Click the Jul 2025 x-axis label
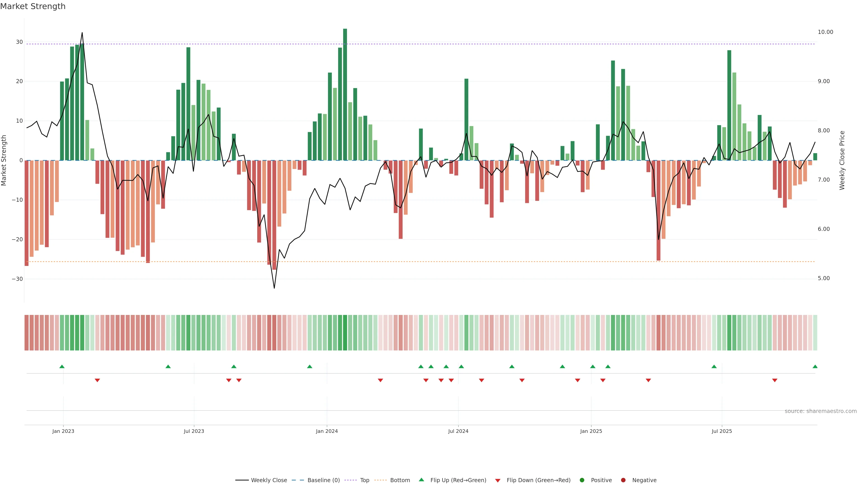The width and height of the screenshot is (868, 488). pos(722,431)
